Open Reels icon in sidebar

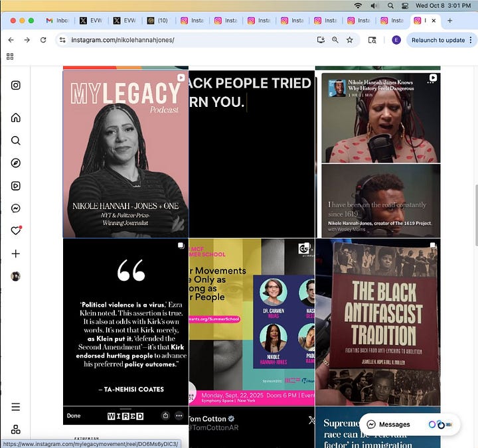16,186
